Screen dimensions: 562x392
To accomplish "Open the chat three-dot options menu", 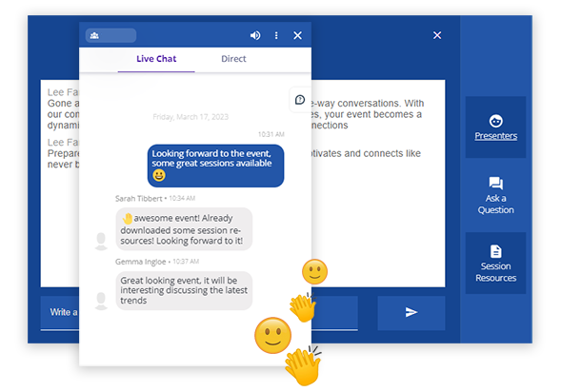I will (276, 35).
